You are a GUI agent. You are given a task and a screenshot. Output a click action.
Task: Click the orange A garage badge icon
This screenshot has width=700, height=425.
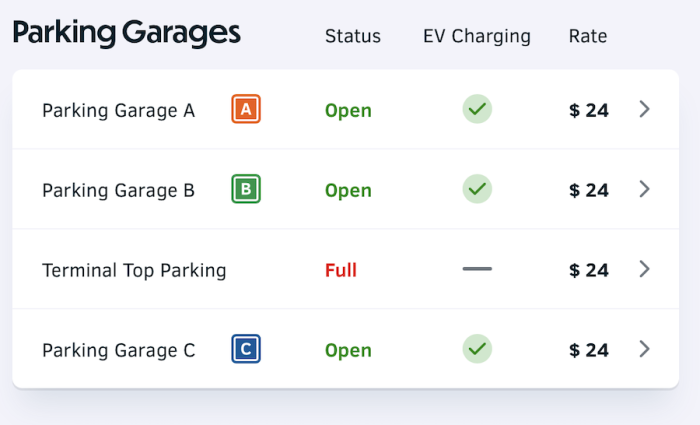(246, 109)
